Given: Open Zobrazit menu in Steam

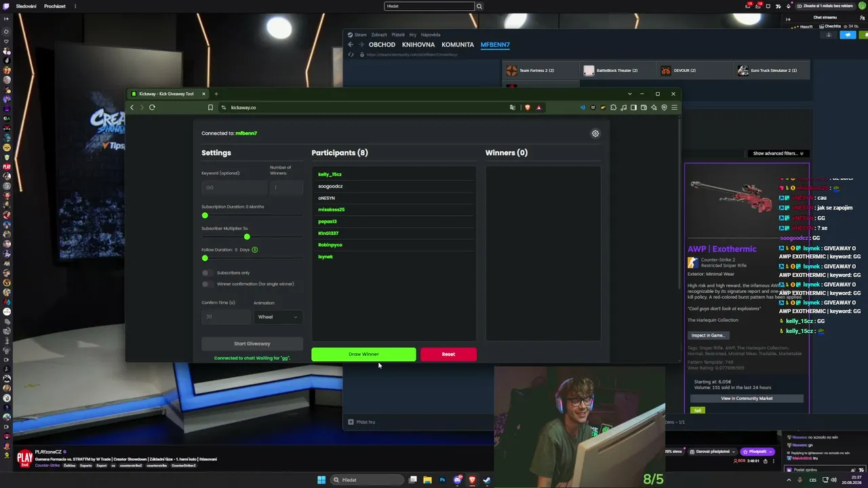Looking at the screenshot, I should (x=379, y=35).
